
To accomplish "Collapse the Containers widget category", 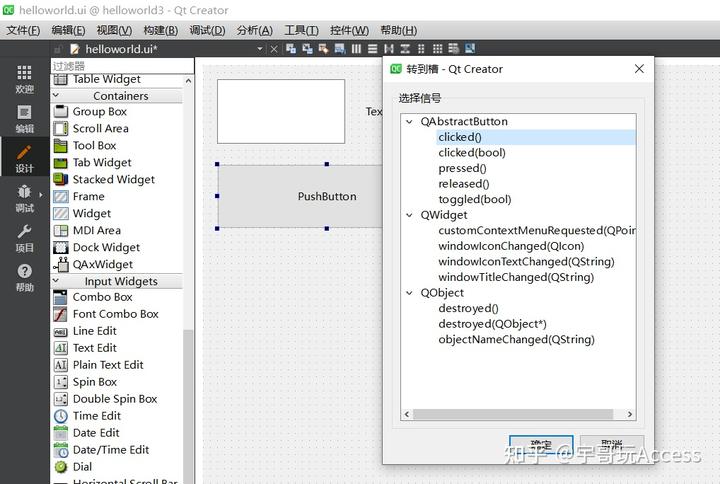I will (x=120, y=96).
